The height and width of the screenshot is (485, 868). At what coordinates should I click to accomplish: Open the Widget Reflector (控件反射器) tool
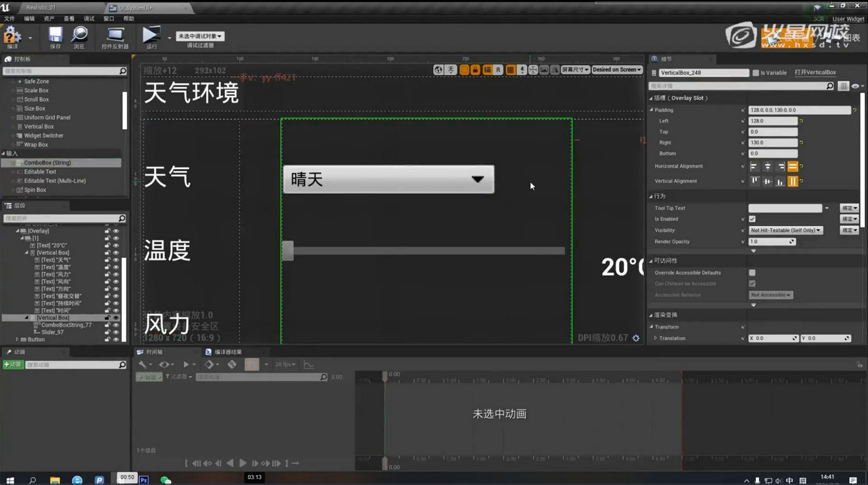115,36
